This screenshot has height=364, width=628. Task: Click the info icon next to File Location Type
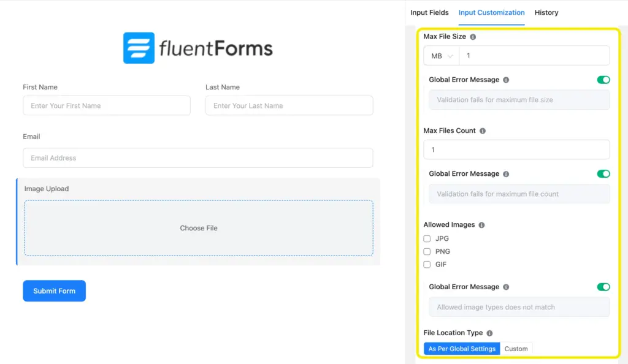point(489,333)
